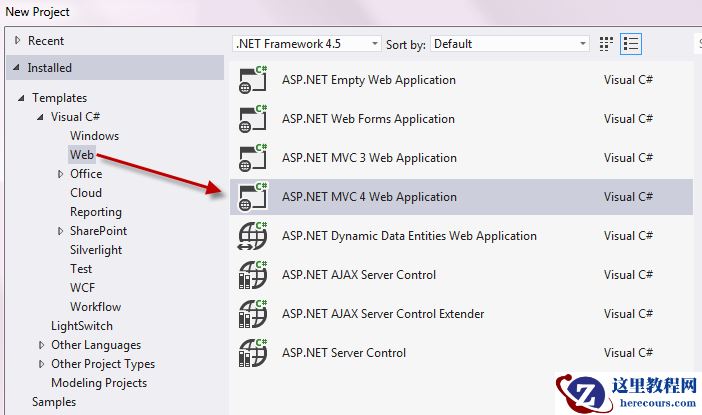Screen dimensions: 702x415
Task: Click the Dynamic Data Entities Web Application icon
Action: pyautogui.click(x=253, y=236)
